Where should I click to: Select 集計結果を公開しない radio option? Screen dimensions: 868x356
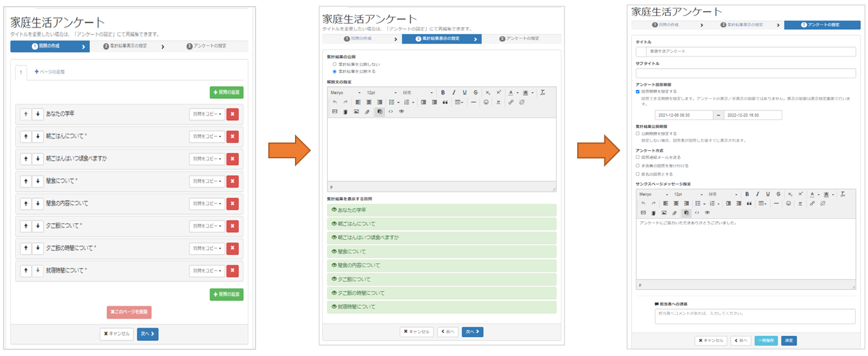point(334,64)
